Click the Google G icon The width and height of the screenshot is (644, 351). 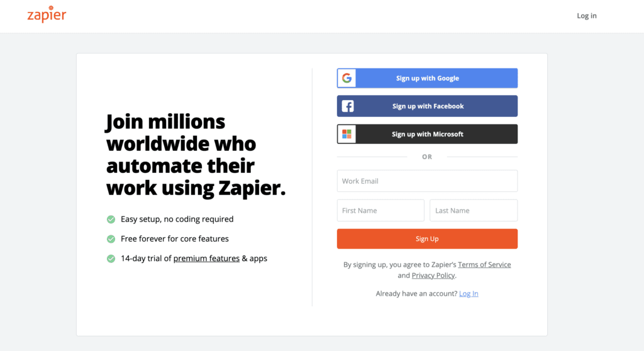347,78
